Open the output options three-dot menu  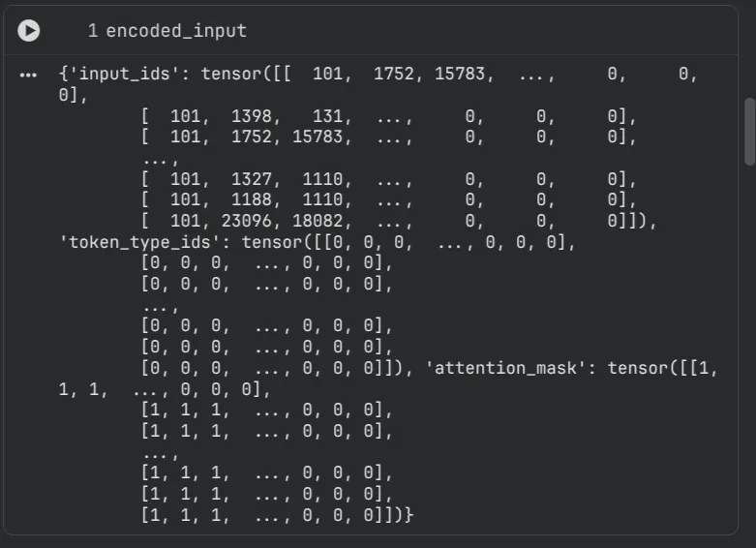pyautogui.click(x=28, y=75)
